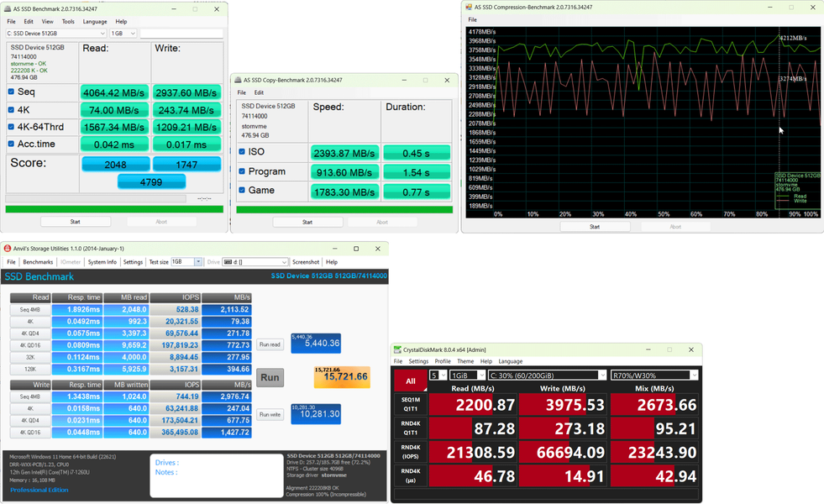Viewport: 824px width, 504px height.
Task: Click the red All button in CrystalDiskMark
Action: pos(411,381)
